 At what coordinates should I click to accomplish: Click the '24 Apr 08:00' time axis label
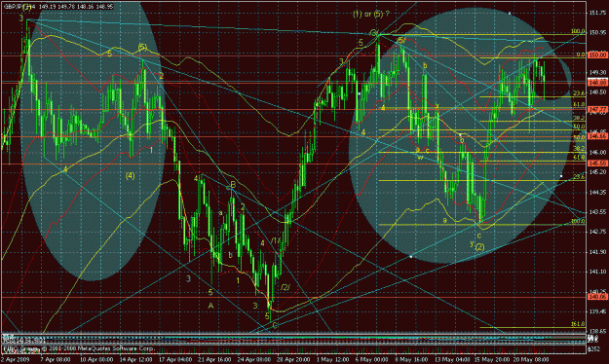click(x=253, y=360)
